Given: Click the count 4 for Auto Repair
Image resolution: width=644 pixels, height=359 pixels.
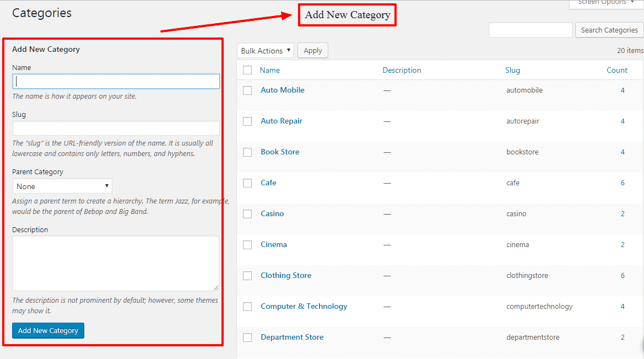Looking at the screenshot, I should tap(623, 121).
